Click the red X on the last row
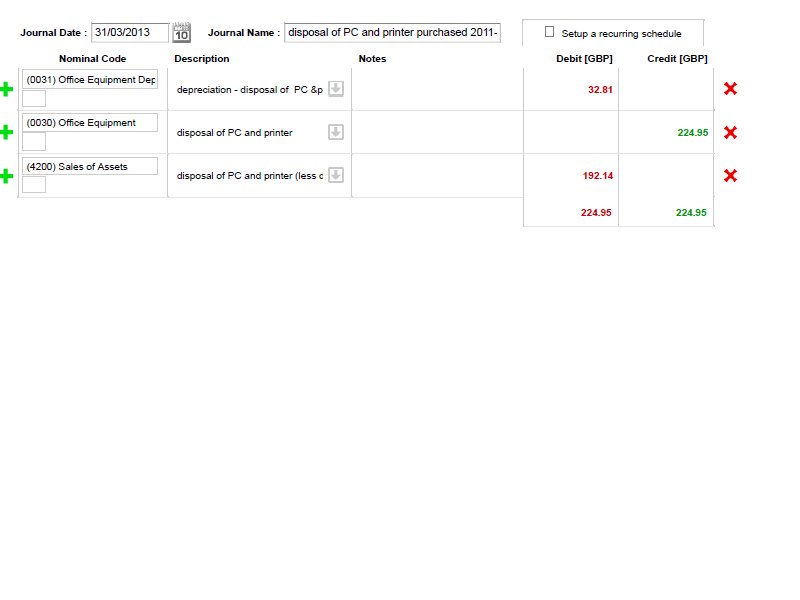 731,175
